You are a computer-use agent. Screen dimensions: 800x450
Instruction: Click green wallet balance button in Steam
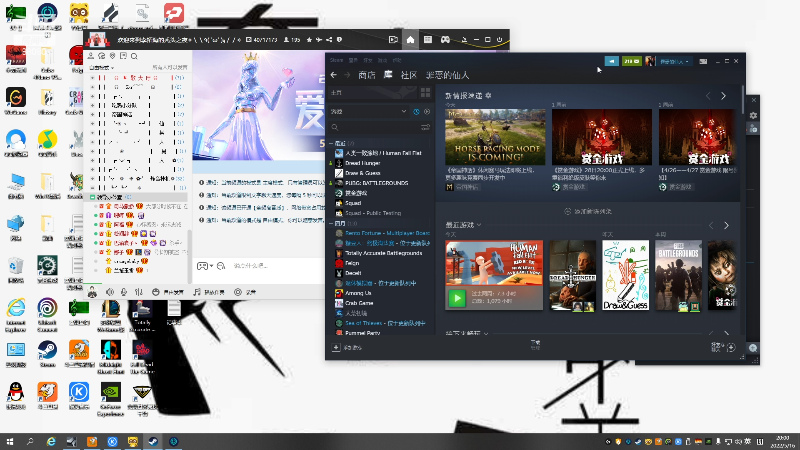tap(632, 61)
